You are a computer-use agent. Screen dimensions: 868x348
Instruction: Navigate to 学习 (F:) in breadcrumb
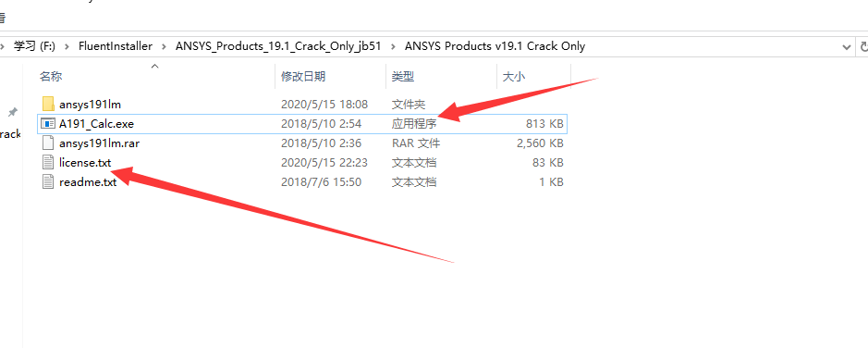(34, 46)
